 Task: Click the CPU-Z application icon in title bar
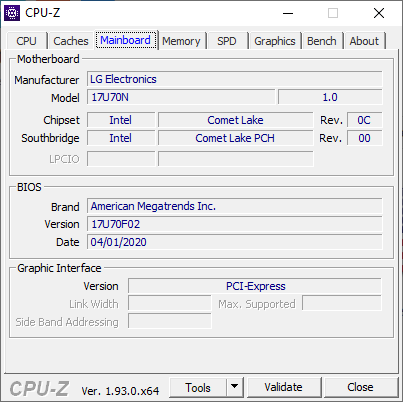point(12,13)
